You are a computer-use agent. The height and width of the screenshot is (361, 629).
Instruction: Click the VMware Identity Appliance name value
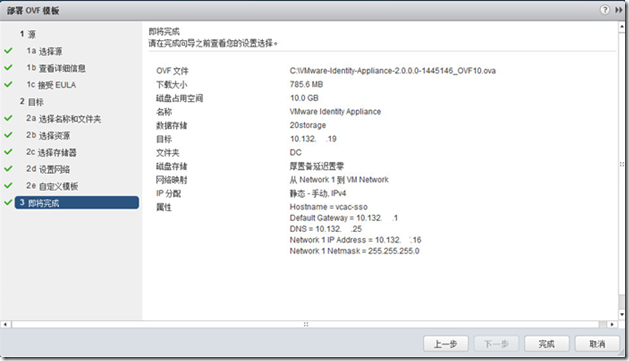tap(335, 112)
